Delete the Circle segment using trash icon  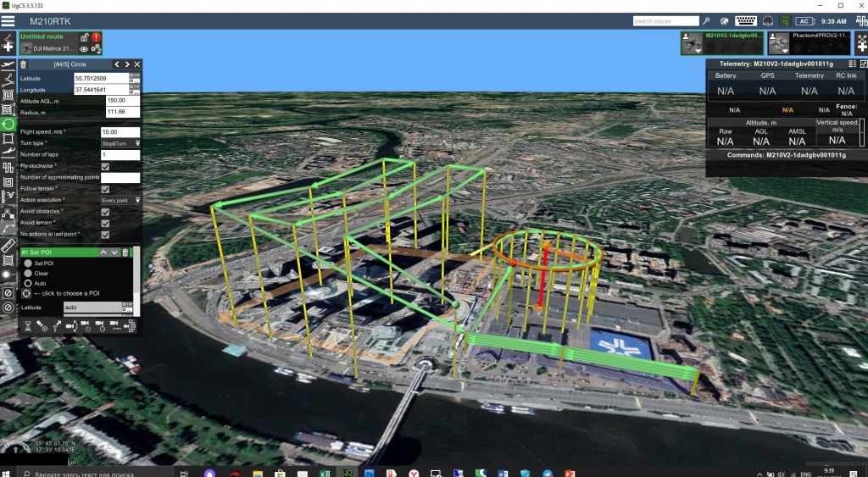coord(24,64)
